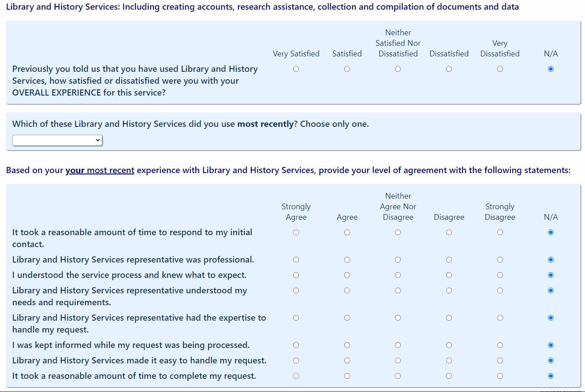Select Agree for made it easy to handle request
The width and height of the screenshot is (585, 392).
coord(347,361)
